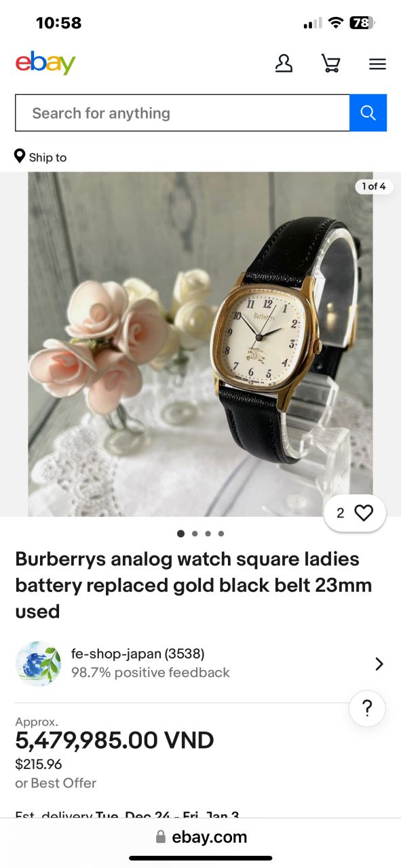Tap the seller avatar image
Viewport: 401px width, 868px height.
pos(39,664)
